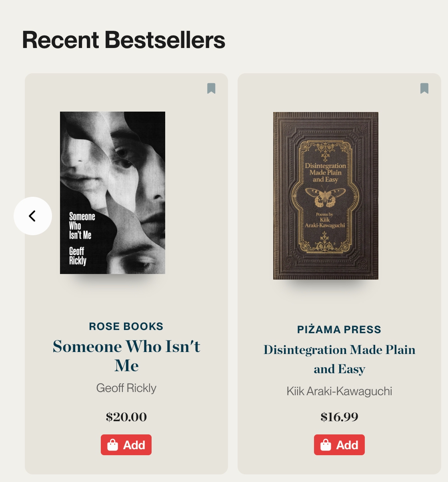The height and width of the screenshot is (482, 448).
Task: Bookmark the Someone Who Isn't Me book
Action: click(x=211, y=88)
